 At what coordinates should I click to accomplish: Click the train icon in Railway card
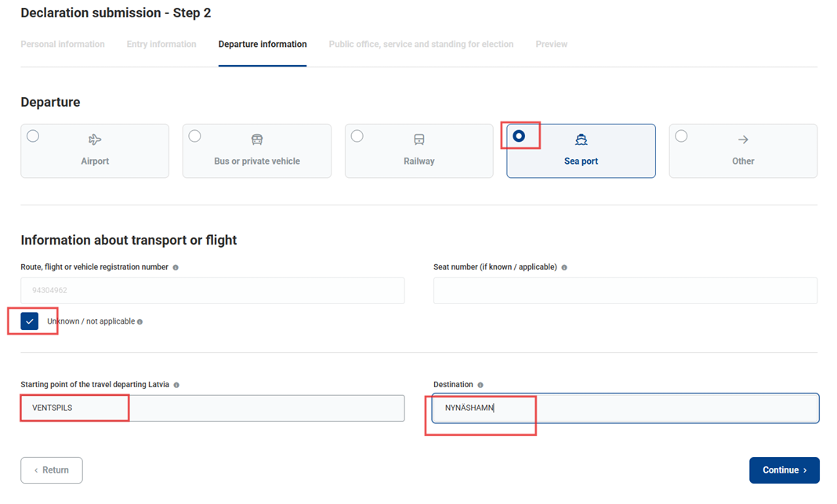point(419,140)
